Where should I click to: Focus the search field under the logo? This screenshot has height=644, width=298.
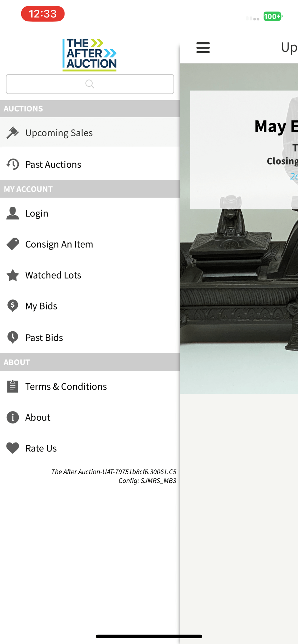(90, 84)
